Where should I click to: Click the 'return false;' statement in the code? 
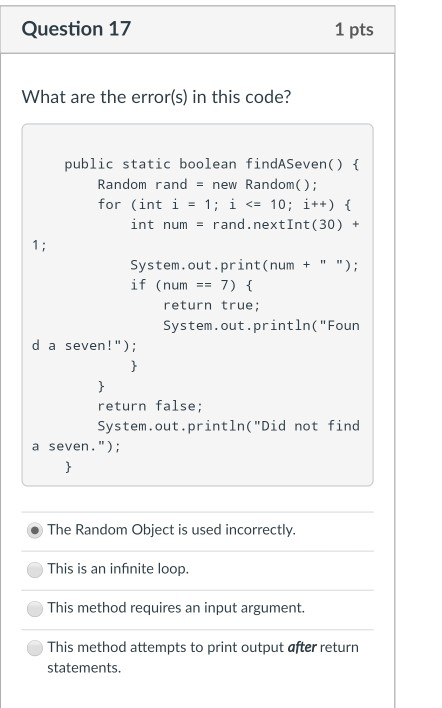(x=150, y=406)
